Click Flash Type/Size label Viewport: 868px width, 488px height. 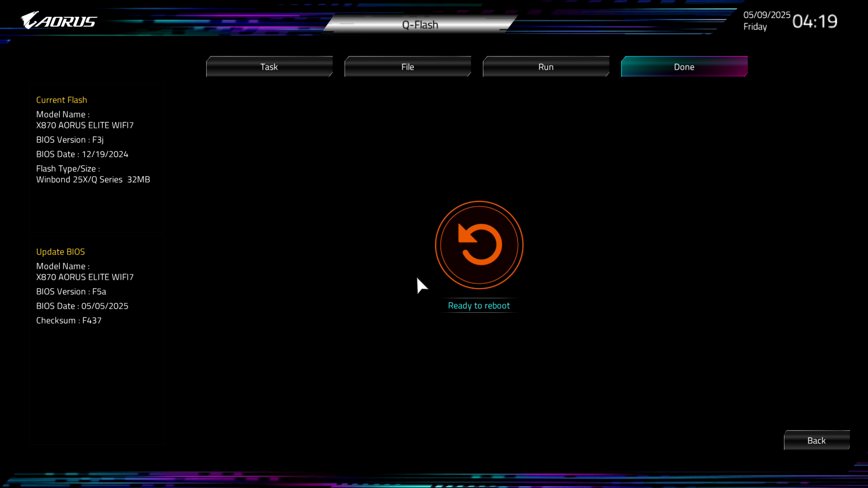click(68, 169)
